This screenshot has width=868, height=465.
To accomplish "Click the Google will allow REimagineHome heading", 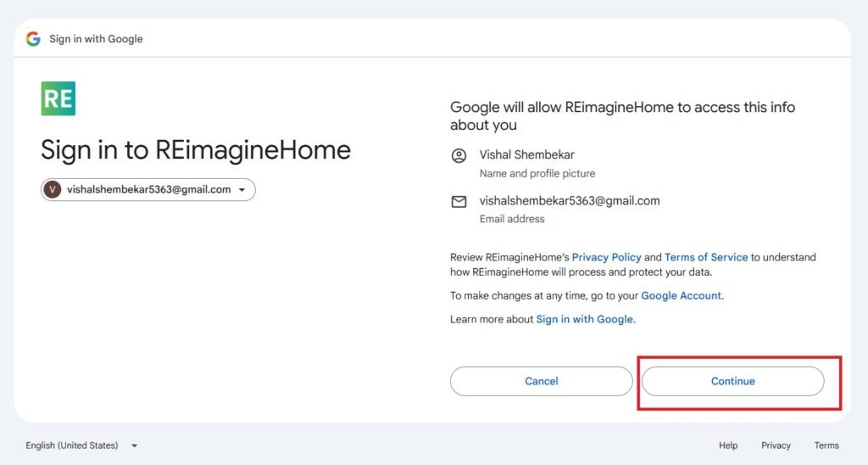I will [622, 116].
